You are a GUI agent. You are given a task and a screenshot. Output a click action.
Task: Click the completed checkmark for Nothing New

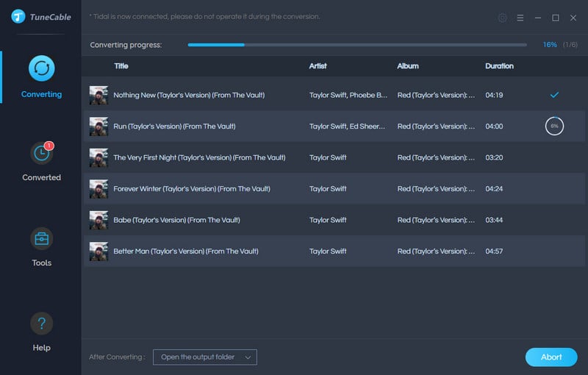[x=554, y=95]
